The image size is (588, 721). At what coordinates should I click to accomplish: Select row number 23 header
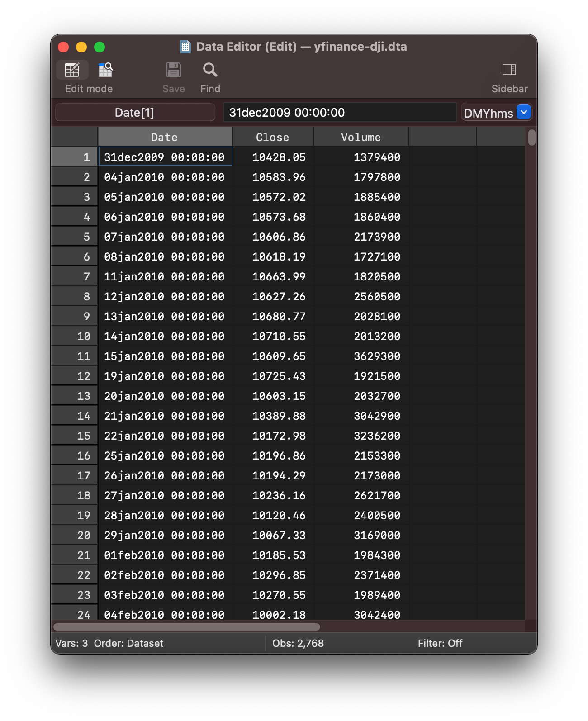(74, 595)
